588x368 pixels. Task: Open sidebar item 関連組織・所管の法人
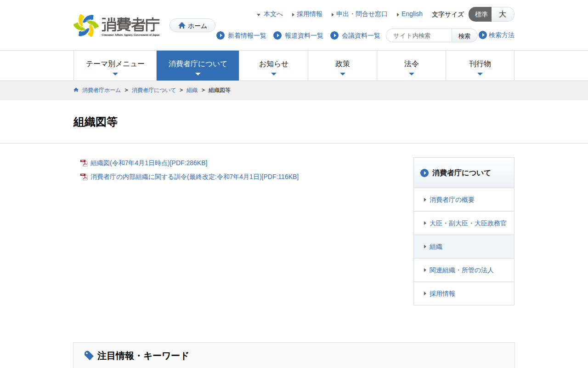tap(464, 270)
